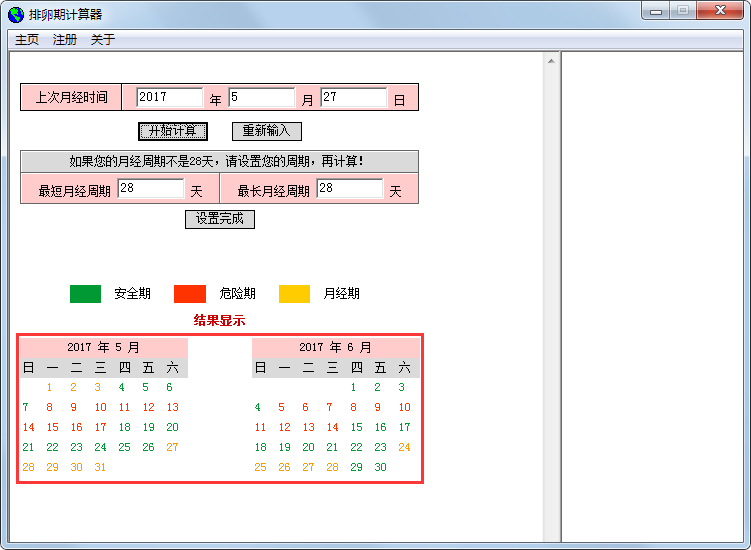Focus the year input field showing 2017
This screenshot has width=751, height=550.
(169, 98)
